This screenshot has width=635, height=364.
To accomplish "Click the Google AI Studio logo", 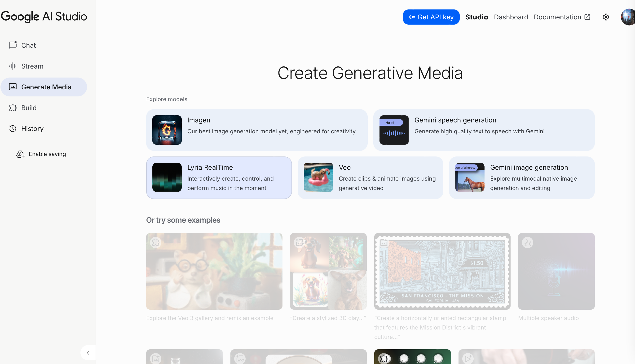I will [x=44, y=17].
